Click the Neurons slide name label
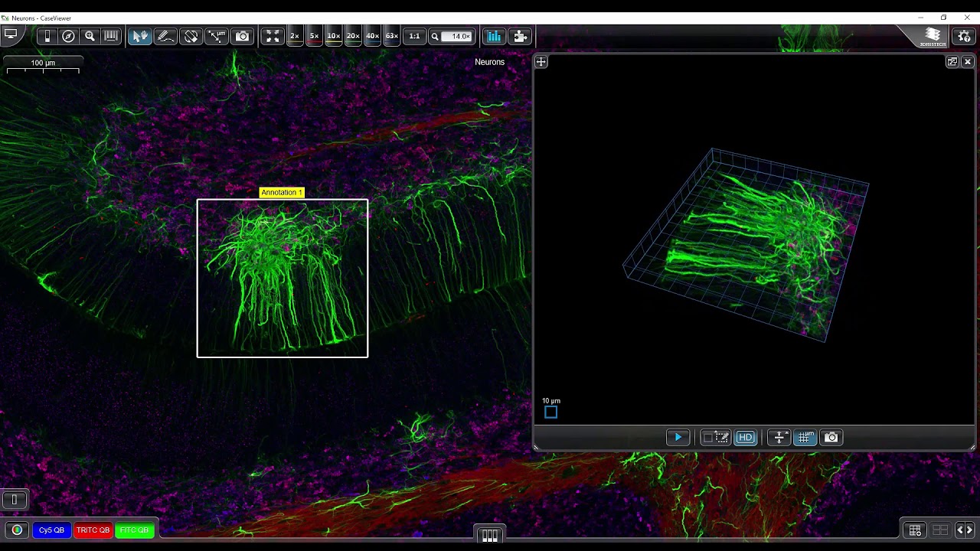This screenshot has width=980, height=551. click(x=489, y=62)
